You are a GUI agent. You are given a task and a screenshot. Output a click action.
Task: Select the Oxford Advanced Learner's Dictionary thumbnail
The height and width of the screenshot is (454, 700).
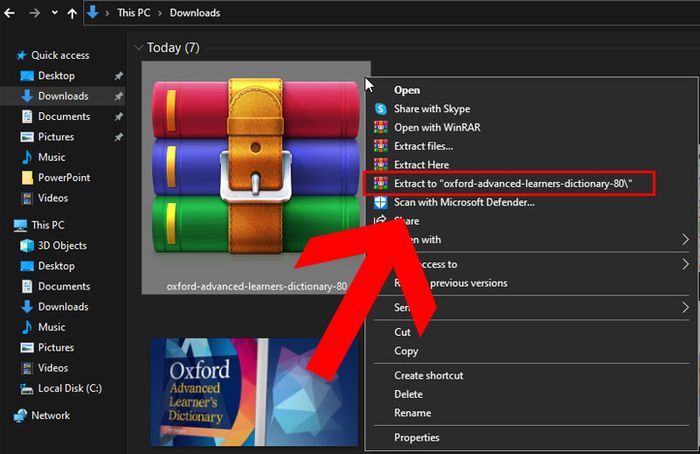point(253,391)
